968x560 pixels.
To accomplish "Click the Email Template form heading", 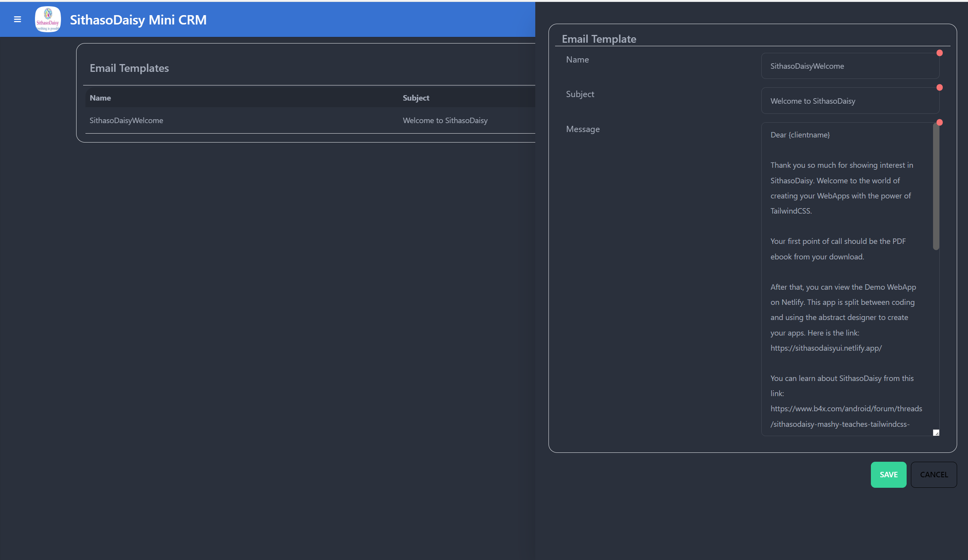I will (599, 39).
